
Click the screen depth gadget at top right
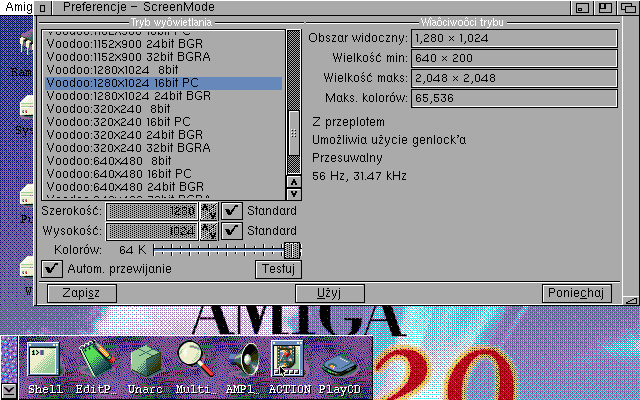coord(629,7)
